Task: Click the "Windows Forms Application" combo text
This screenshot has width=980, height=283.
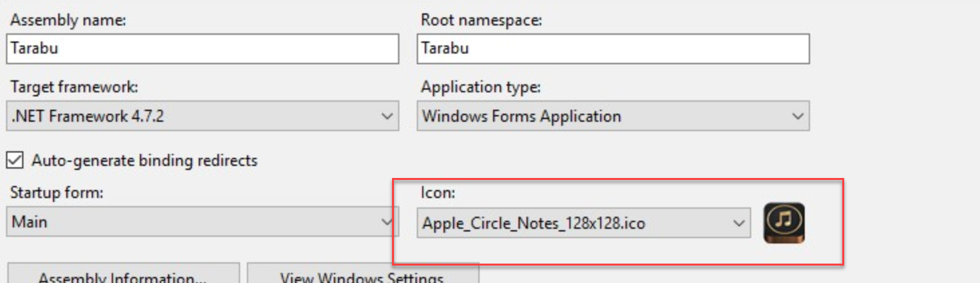Action: [x=521, y=116]
